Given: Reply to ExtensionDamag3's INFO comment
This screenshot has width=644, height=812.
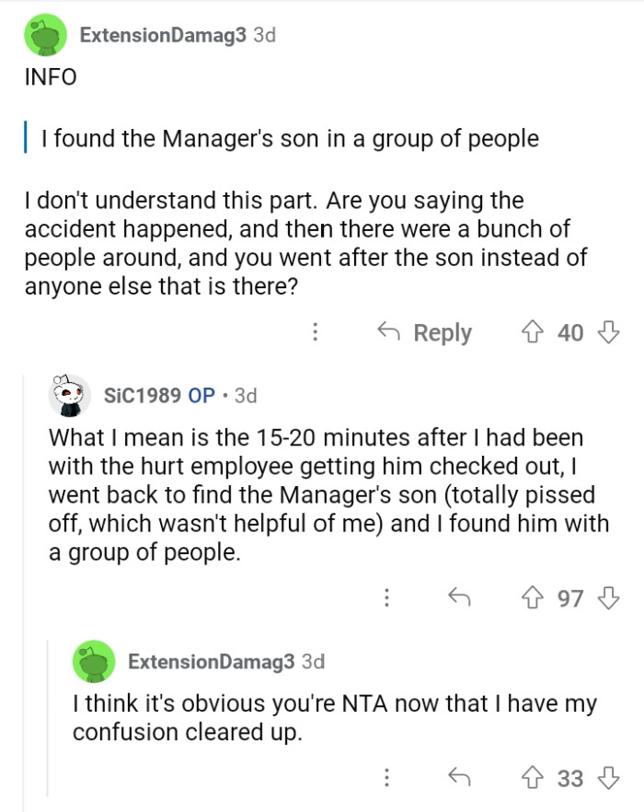Looking at the screenshot, I should (425, 332).
